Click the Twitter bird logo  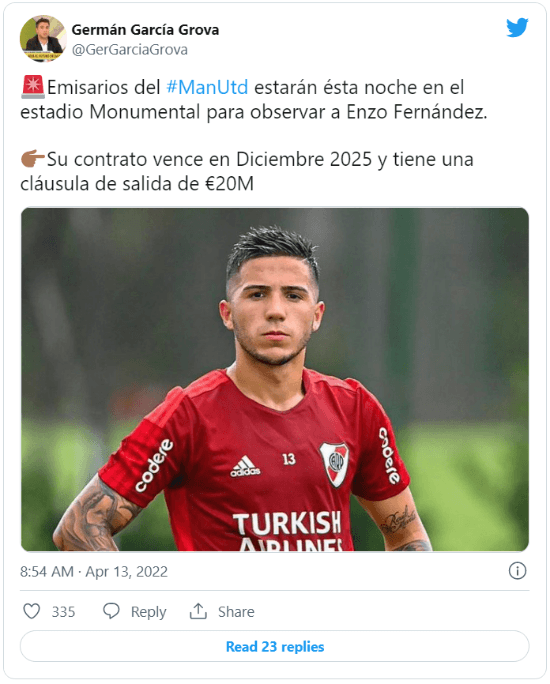[517, 27]
